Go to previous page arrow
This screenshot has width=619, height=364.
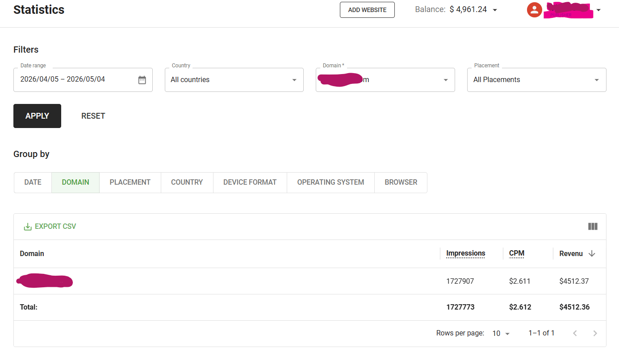(x=575, y=333)
